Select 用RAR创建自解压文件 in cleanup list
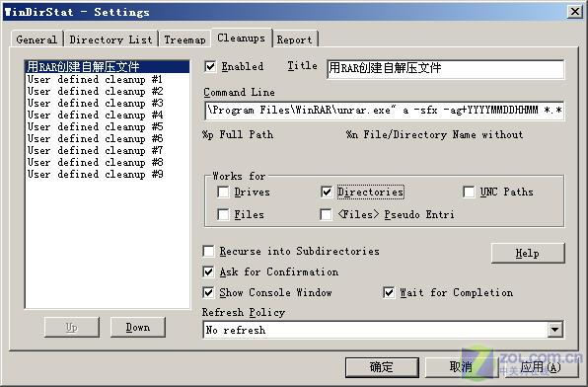588x387 pixels. point(107,67)
